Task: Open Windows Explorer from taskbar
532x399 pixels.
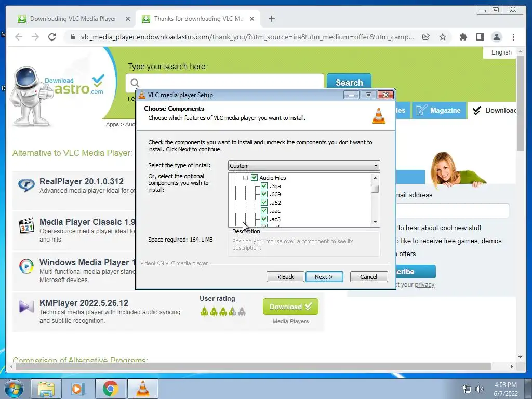Action: [x=46, y=389]
